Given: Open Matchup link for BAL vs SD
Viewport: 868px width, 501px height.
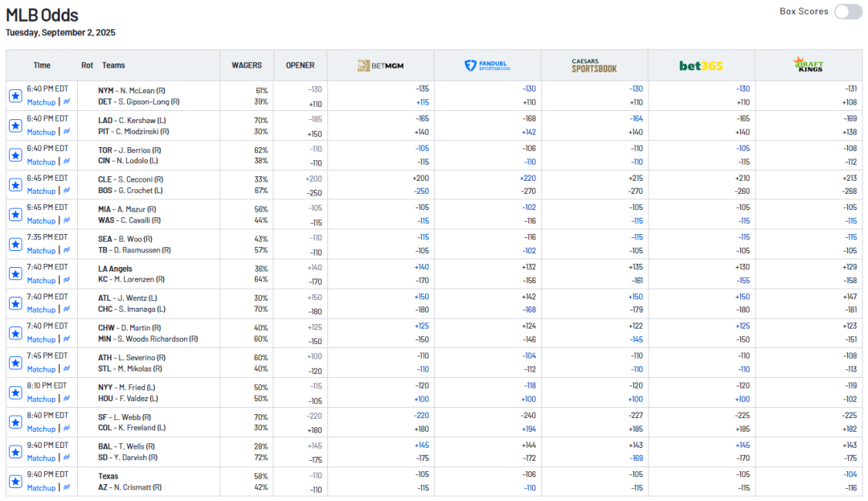Looking at the screenshot, I should [41, 458].
